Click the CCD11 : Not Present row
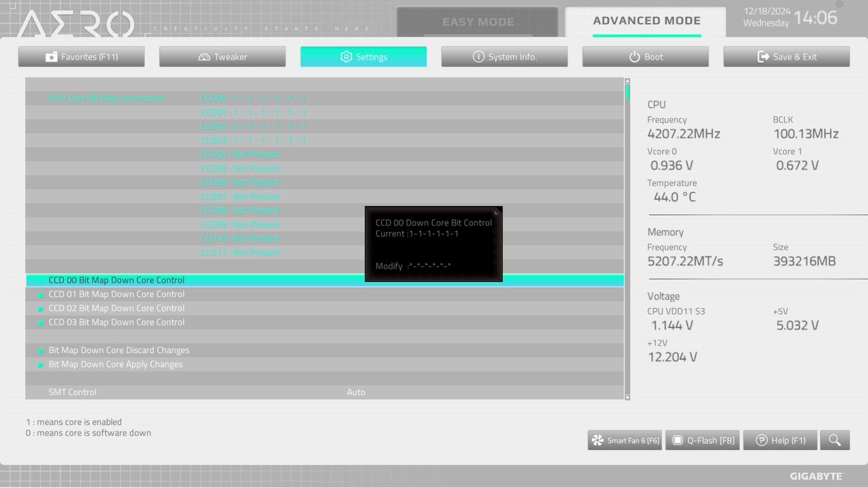The height and width of the screenshot is (488, 868). (x=240, y=253)
